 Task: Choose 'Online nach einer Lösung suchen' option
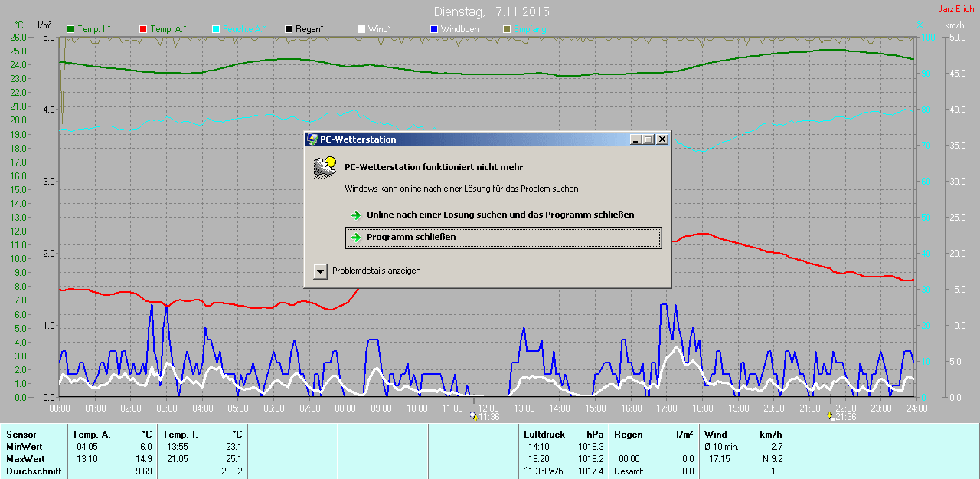pyautogui.click(x=500, y=215)
